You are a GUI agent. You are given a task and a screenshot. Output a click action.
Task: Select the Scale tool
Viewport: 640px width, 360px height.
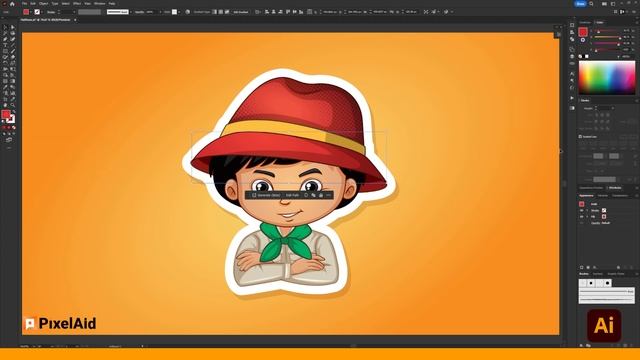[x=13, y=63]
